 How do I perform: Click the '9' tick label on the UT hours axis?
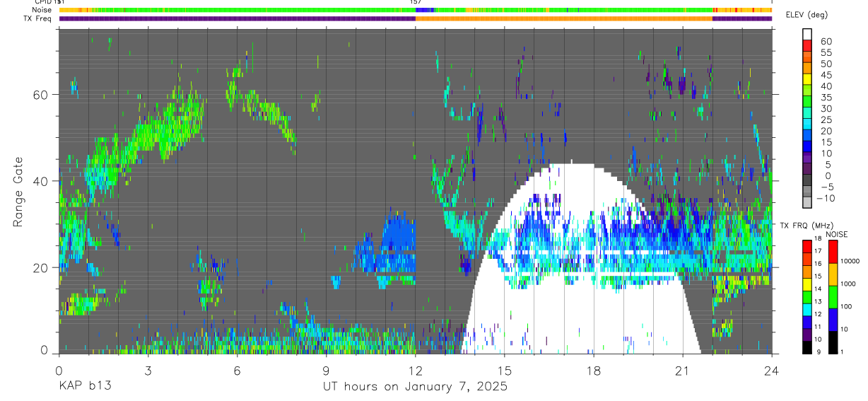pos(326,371)
